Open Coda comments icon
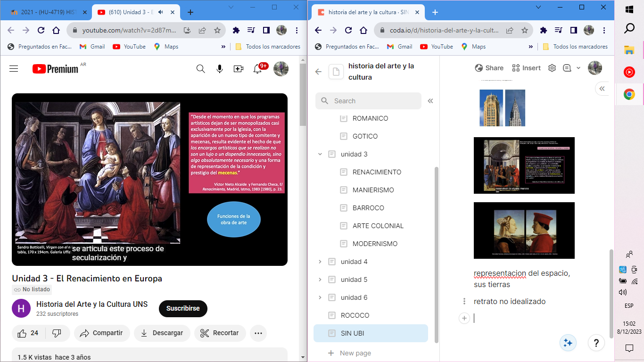Viewport: 644px width, 362px height. (x=567, y=68)
